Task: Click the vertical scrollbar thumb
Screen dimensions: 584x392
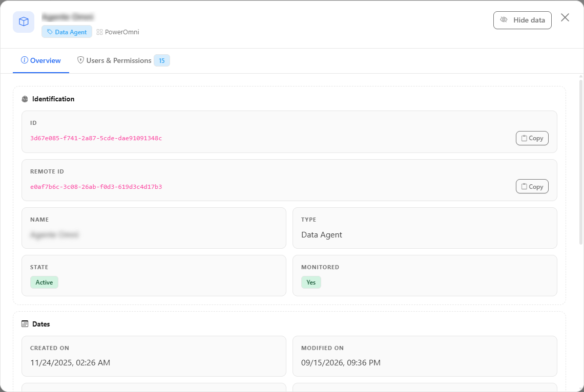Action: tap(580, 162)
